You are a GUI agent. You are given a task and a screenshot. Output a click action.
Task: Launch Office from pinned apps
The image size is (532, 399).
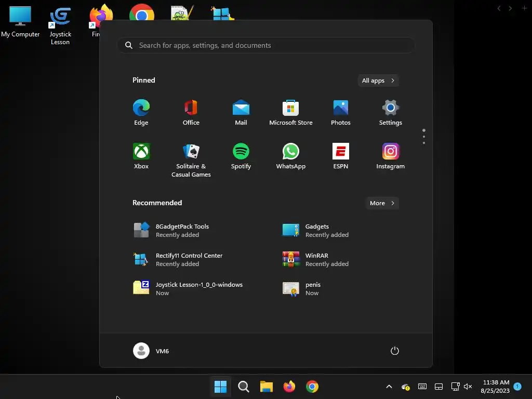pyautogui.click(x=191, y=113)
